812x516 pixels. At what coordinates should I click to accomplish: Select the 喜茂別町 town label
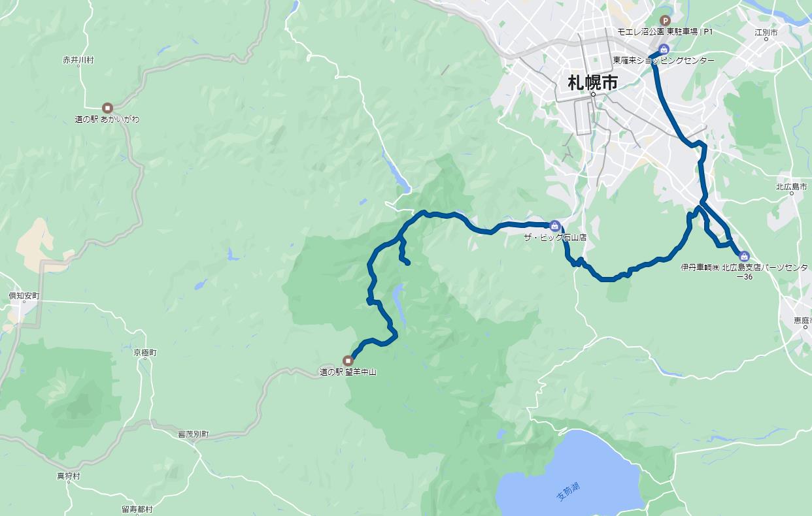194,434
